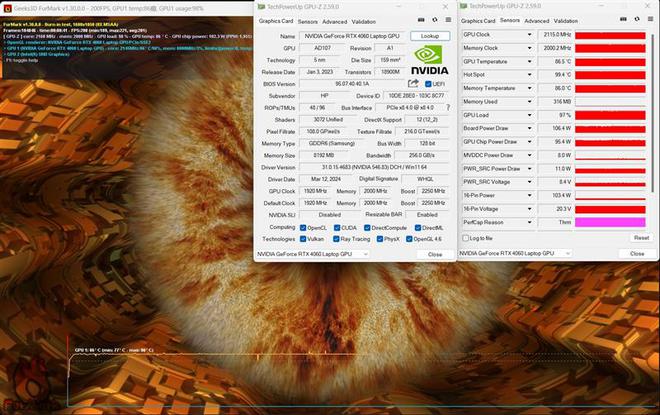Click the Reset button in the Sensors window
660x415 pixels.
(x=641, y=238)
